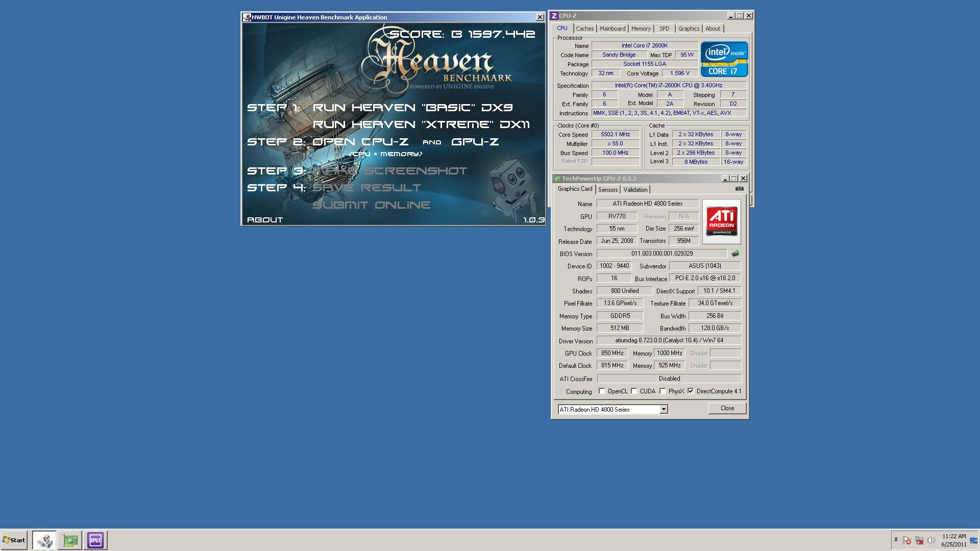The width and height of the screenshot is (980, 551).
Task: Toggle the DirectCompute 4.1 checkbox
Action: [x=691, y=391]
